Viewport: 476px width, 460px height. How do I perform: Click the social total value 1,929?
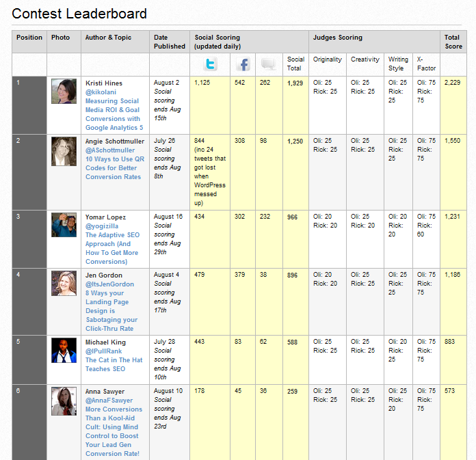(x=295, y=83)
